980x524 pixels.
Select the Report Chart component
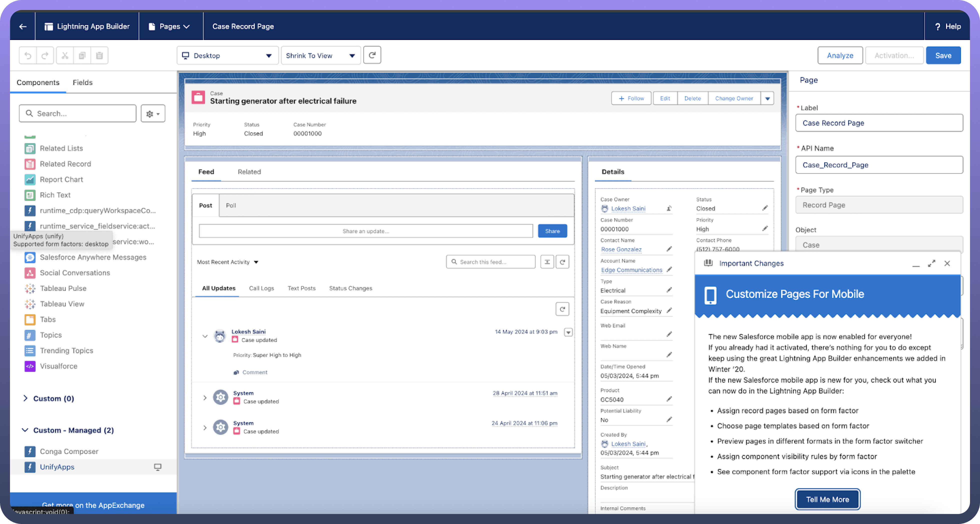[61, 179]
